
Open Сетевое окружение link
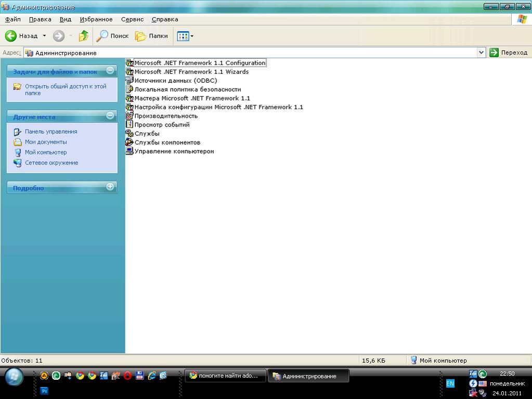(51, 163)
